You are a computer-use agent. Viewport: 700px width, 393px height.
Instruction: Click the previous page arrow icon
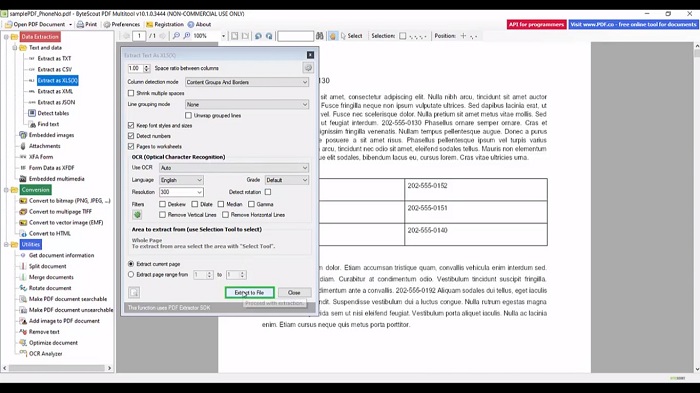coord(127,36)
